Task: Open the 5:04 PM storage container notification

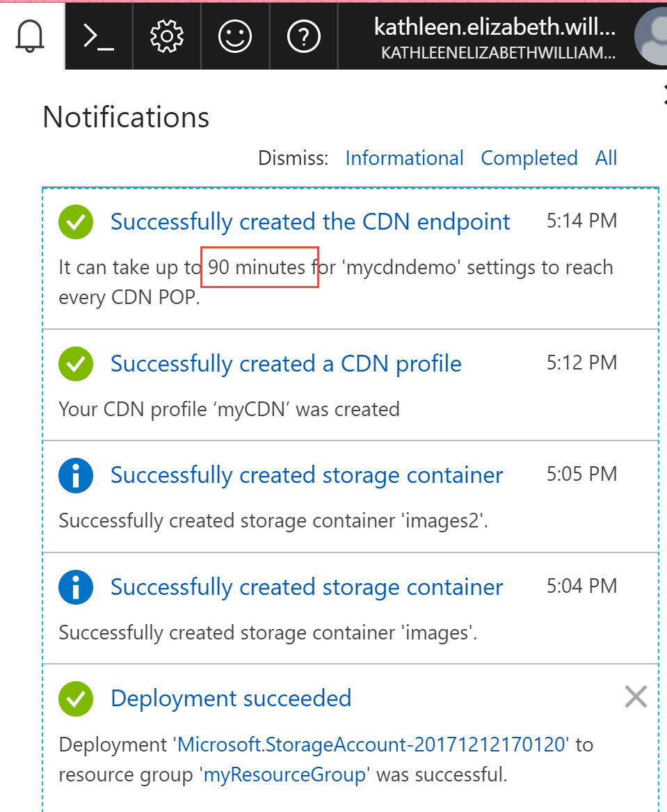Action: coord(306,587)
